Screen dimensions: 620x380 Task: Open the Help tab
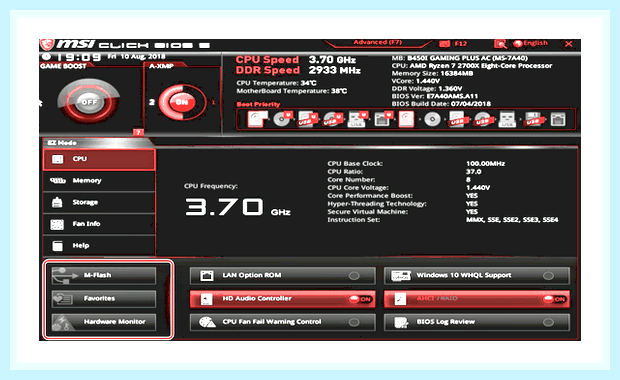coord(99,246)
